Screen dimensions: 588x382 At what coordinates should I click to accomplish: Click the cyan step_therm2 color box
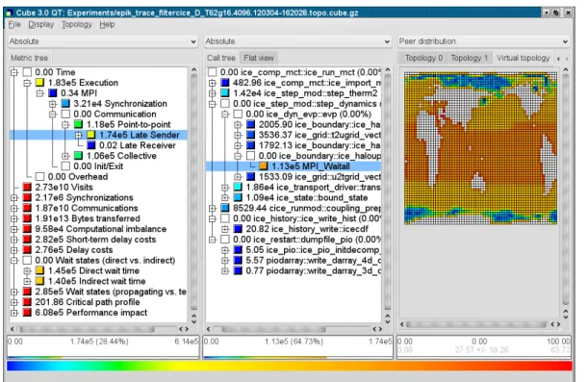pos(225,93)
